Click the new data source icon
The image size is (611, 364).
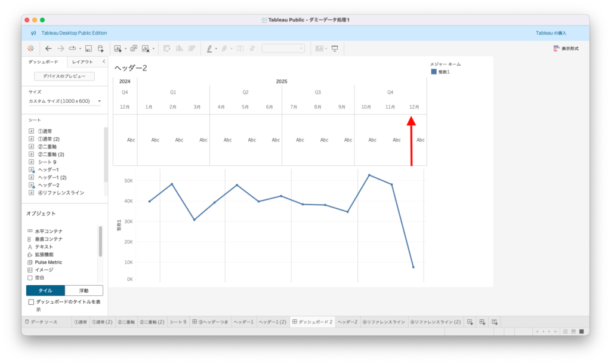coord(101,48)
